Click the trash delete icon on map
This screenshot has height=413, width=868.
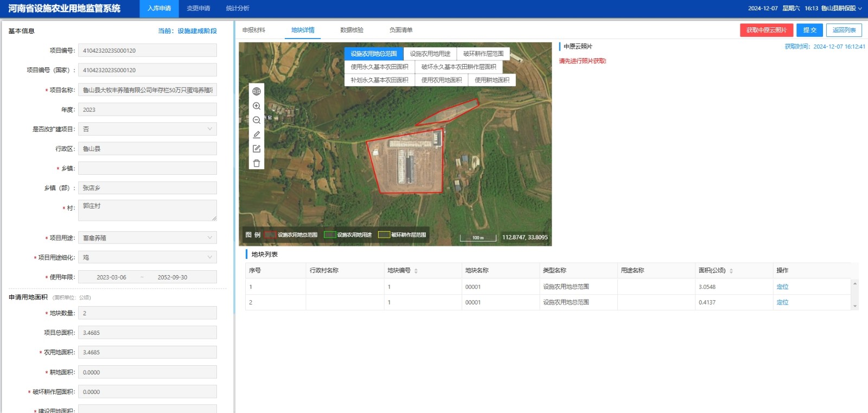tap(257, 163)
